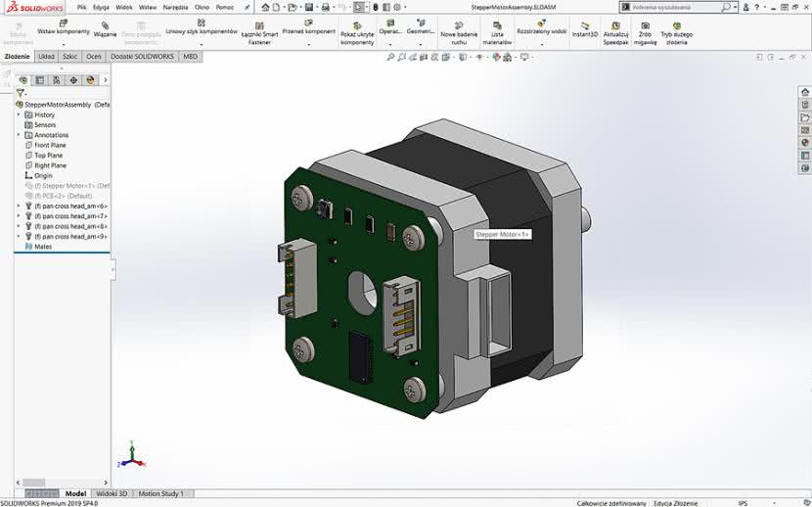Open Lista materiałów (bill of materials)
812x507 pixels.
tap(497, 23)
